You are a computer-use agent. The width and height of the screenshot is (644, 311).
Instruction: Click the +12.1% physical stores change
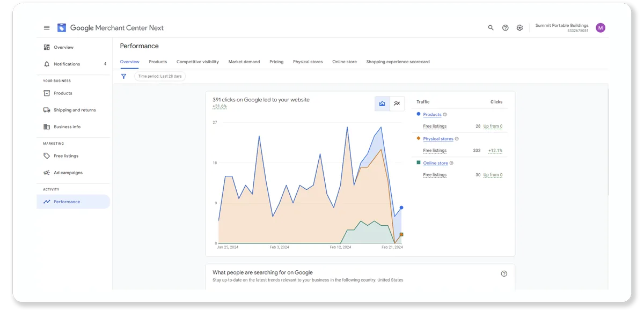click(x=495, y=151)
